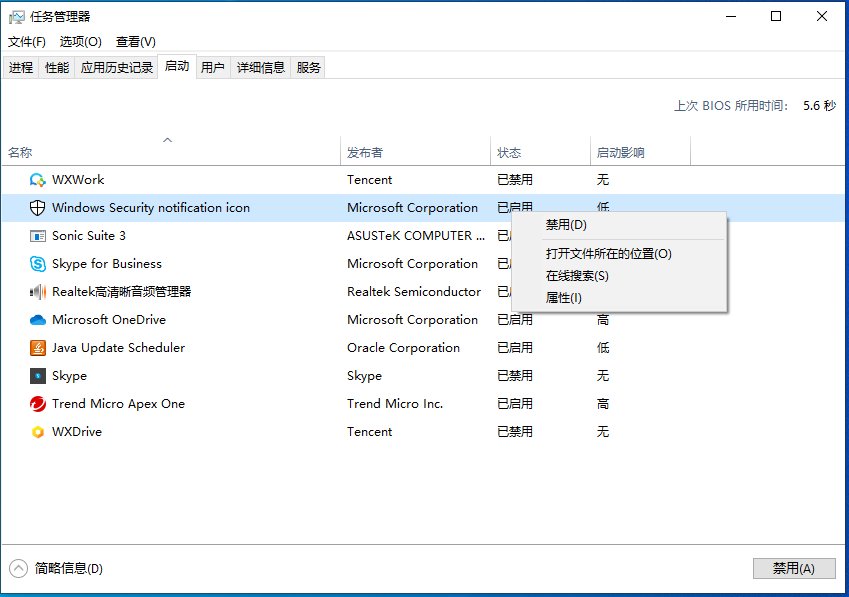Click the WXWork app icon
The height and width of the screenshot is (597, 849).
click(38, 180)
